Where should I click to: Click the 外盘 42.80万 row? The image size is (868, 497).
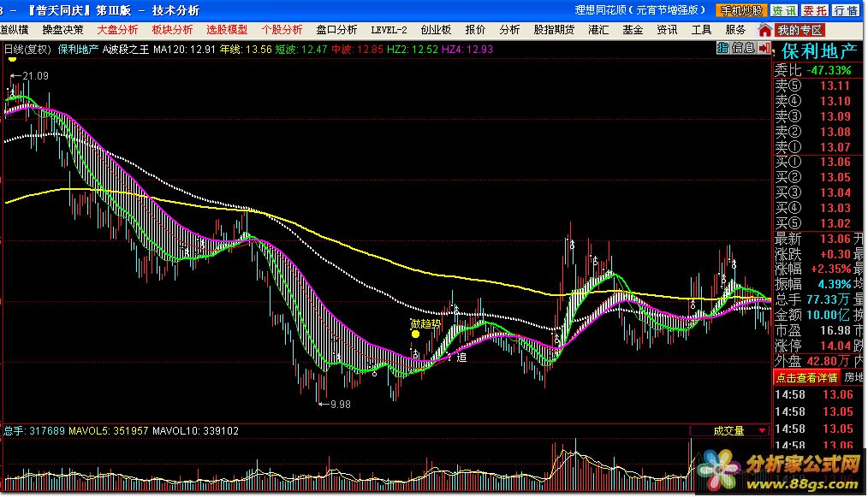(x=812, y=361)
